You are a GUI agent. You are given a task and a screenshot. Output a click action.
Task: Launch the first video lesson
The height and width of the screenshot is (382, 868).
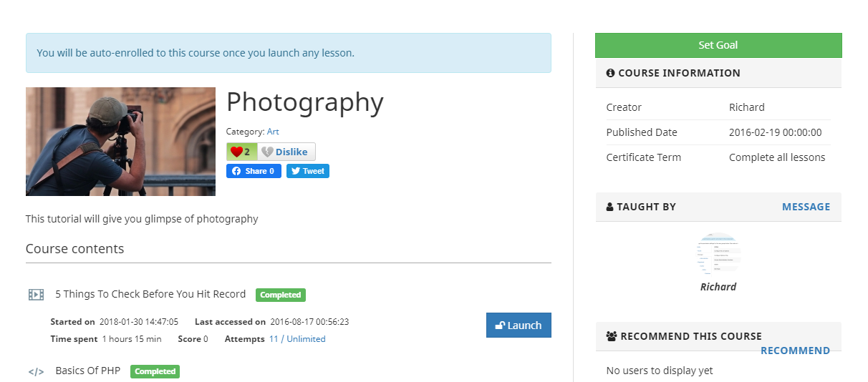tap(519, 325)
